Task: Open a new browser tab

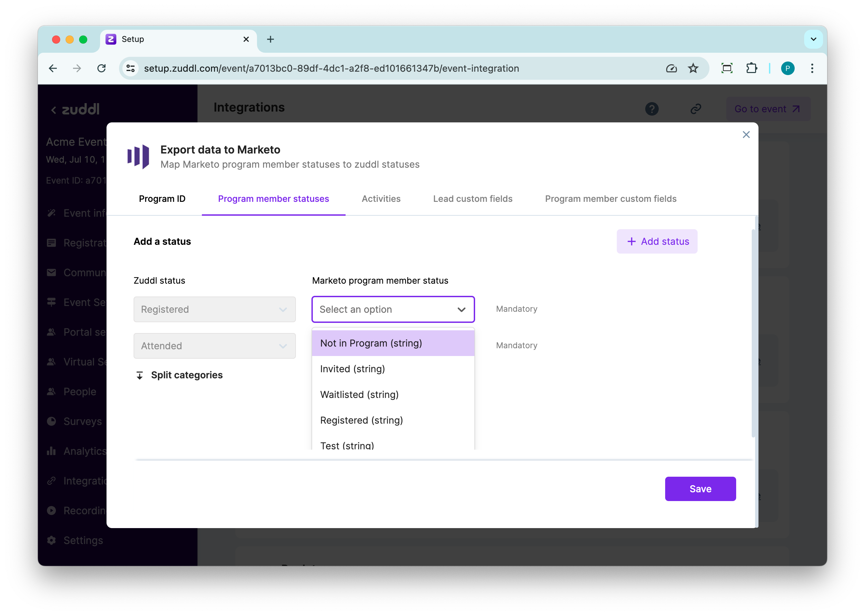Action: [x=270, y=39]
